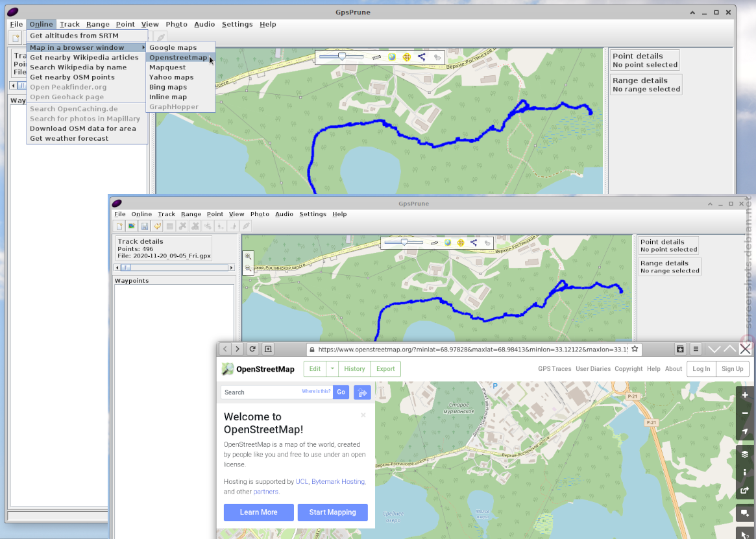
Task: Click the Add photo icon in front GpsPrune toolbar
Action: click(132, 226)
